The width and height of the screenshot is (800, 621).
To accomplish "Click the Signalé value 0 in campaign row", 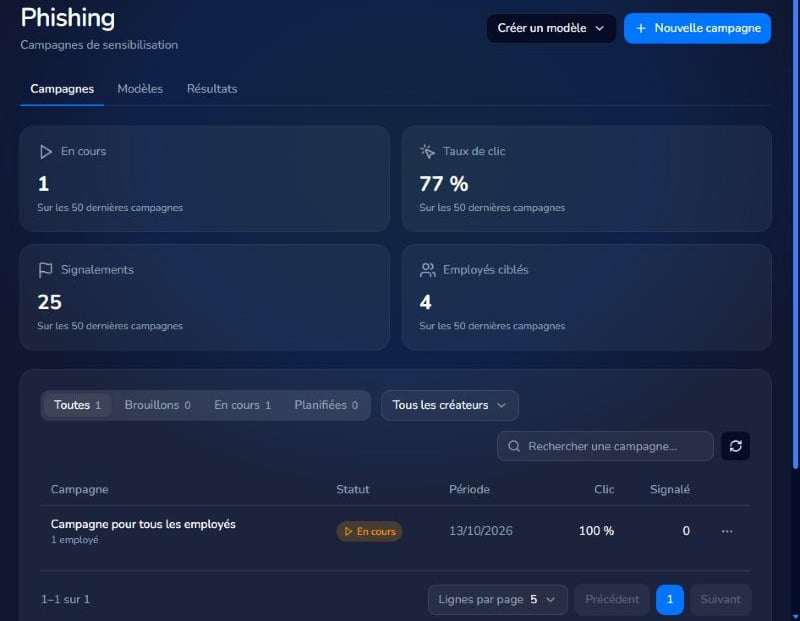I will (x=686, y=531).
